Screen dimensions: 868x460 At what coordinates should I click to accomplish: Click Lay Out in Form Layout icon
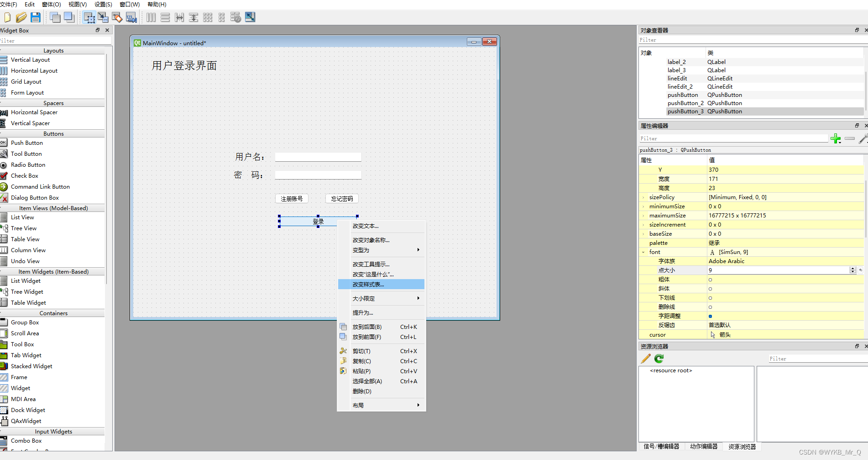tap(222, 17)
